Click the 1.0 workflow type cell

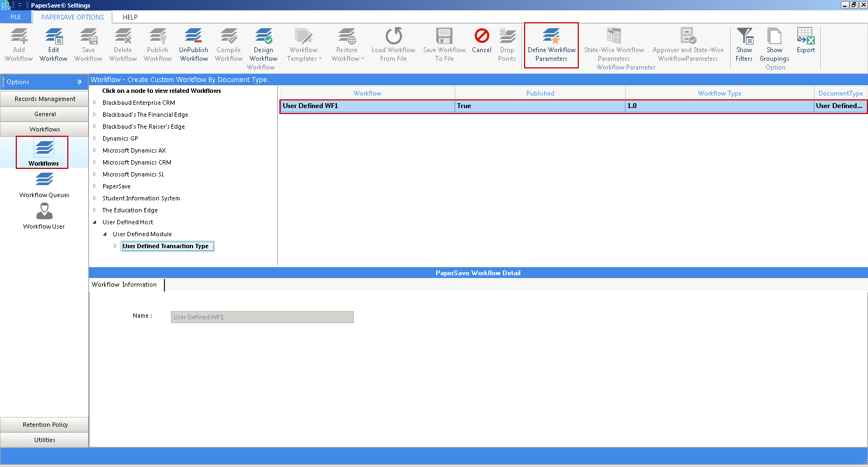(719, 106)
